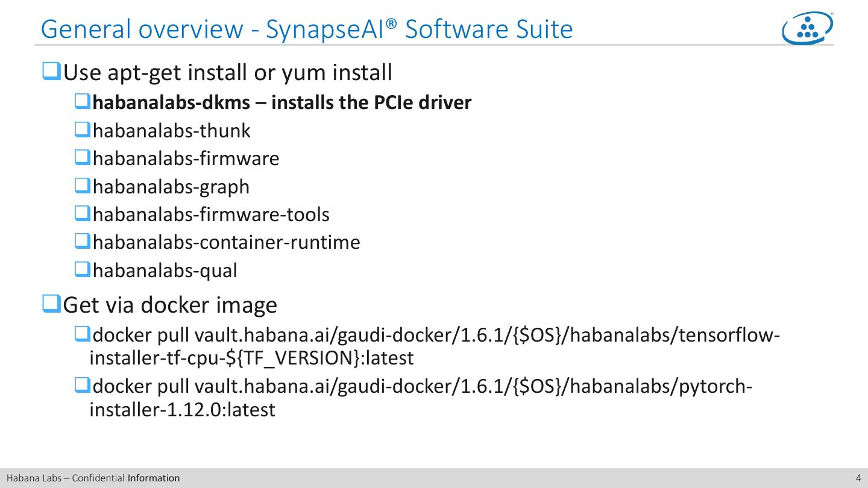The height and width of the screenshot is (488, 868).
Task: Click the 'habanalabs-container-runtime' text
Action: (x=227, y=242)
